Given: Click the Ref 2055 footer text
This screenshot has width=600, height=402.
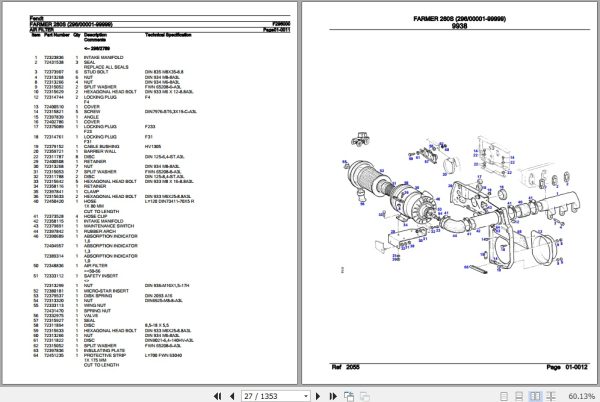Looking at the screenshot, I should coord(346,367).
